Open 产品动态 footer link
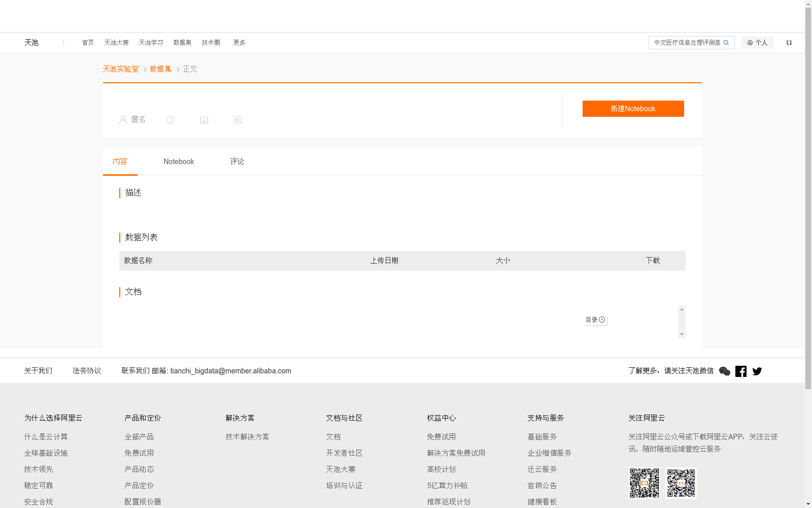Screen dimensions: 812x508 click(x=139, y=469)
